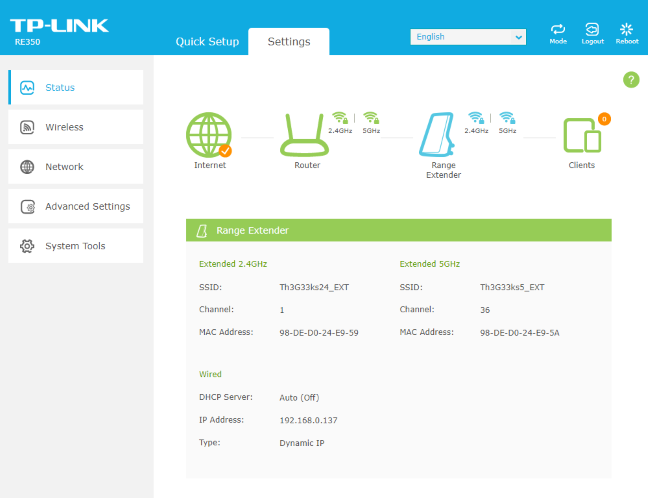This screenshot has width=648, height=498.
Task: Click MAC address 98-DE-D0-24-E9-5A
Action: (519, 333)
